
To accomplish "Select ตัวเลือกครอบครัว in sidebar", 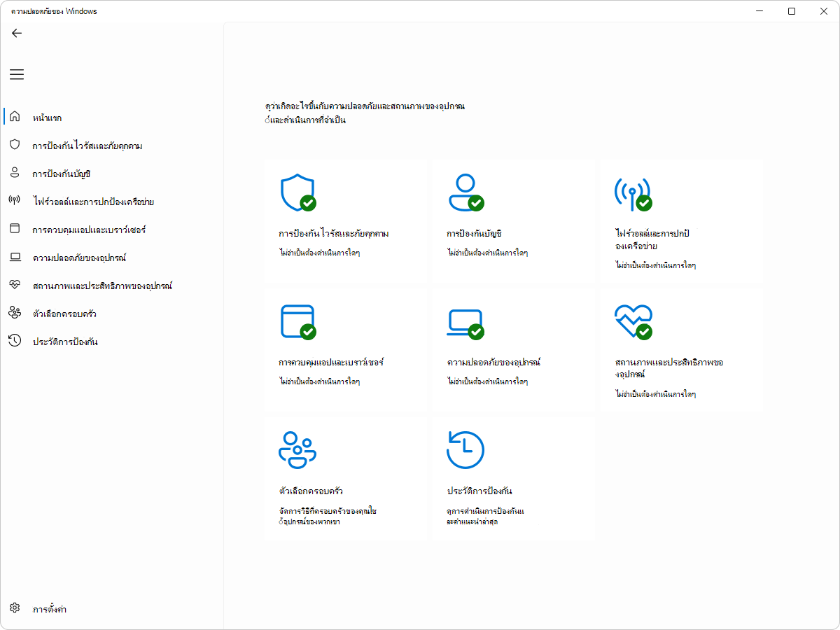I will 64,314.
